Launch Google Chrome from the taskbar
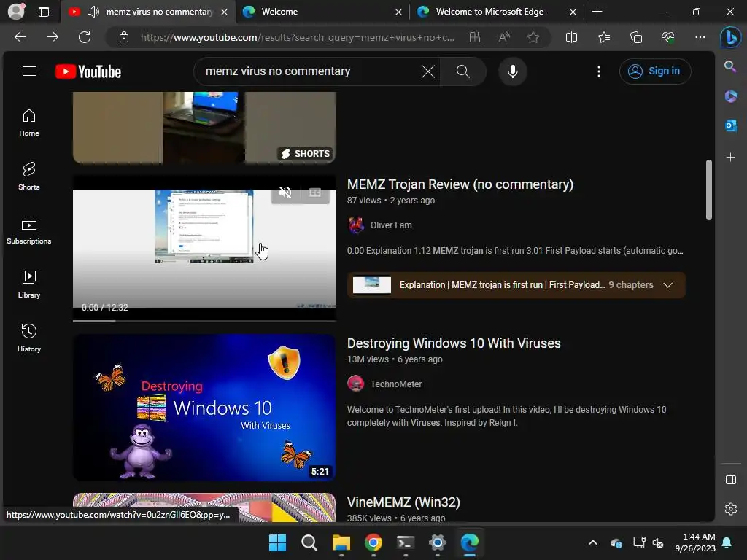 click(373, 542)
